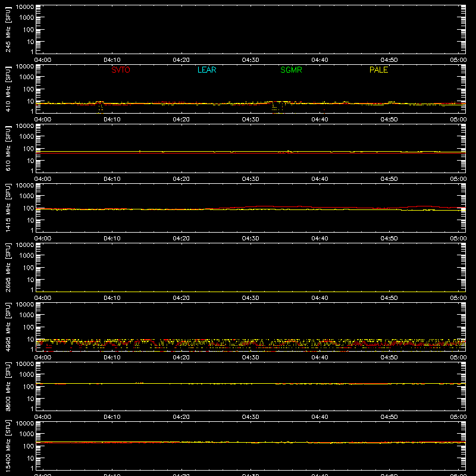Click the 10 tick of 8800 MHz panel
Viewport: 476px width, 476px height.
[x=30, y=399]
